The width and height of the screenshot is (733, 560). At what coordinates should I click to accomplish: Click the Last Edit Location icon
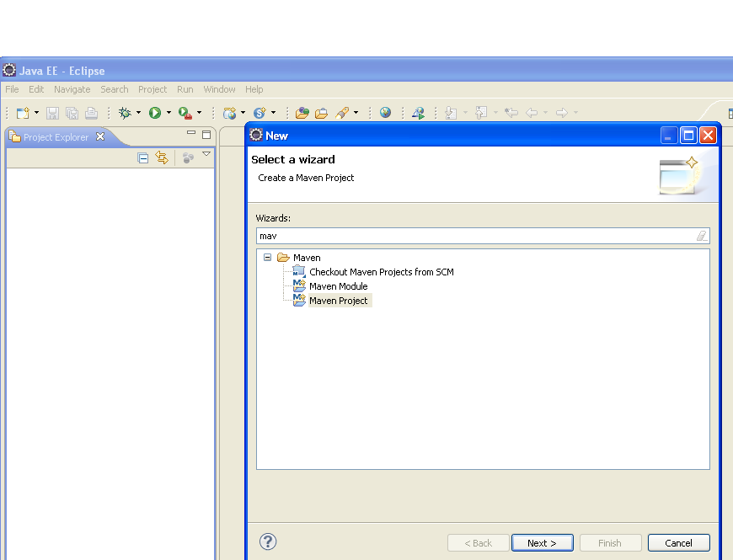coord(511,113)
